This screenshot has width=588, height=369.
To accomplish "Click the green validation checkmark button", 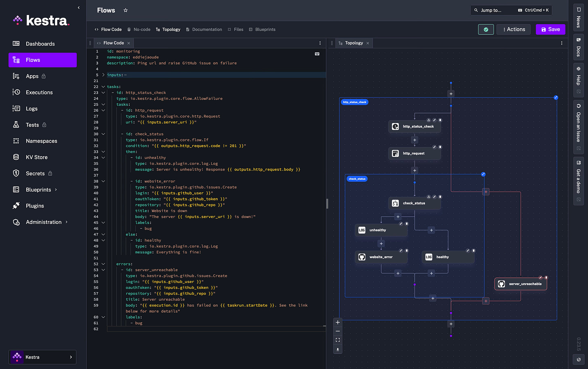I will coord(486,30).
